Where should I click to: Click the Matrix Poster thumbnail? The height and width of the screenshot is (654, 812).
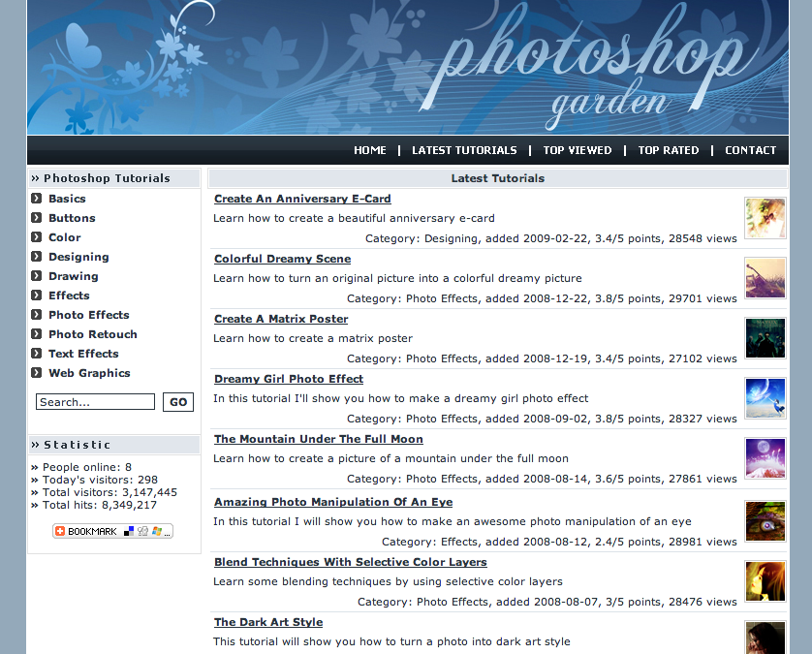(765, 339)
